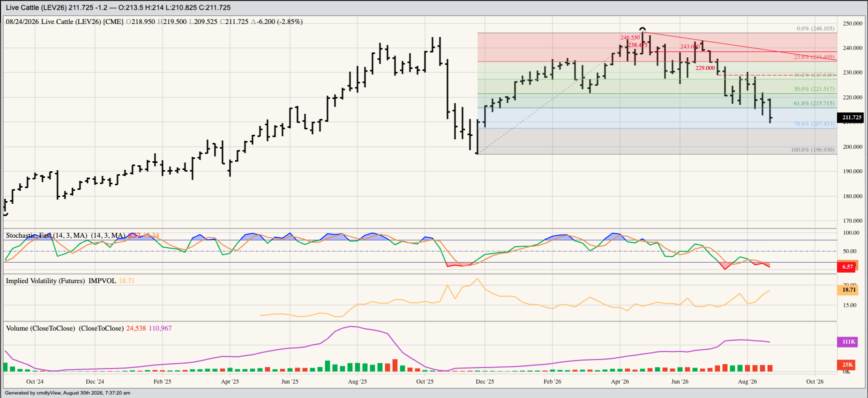Select the '[CME]' exchange label in chart header
This screenshot has height=398, width=868.
113,21
